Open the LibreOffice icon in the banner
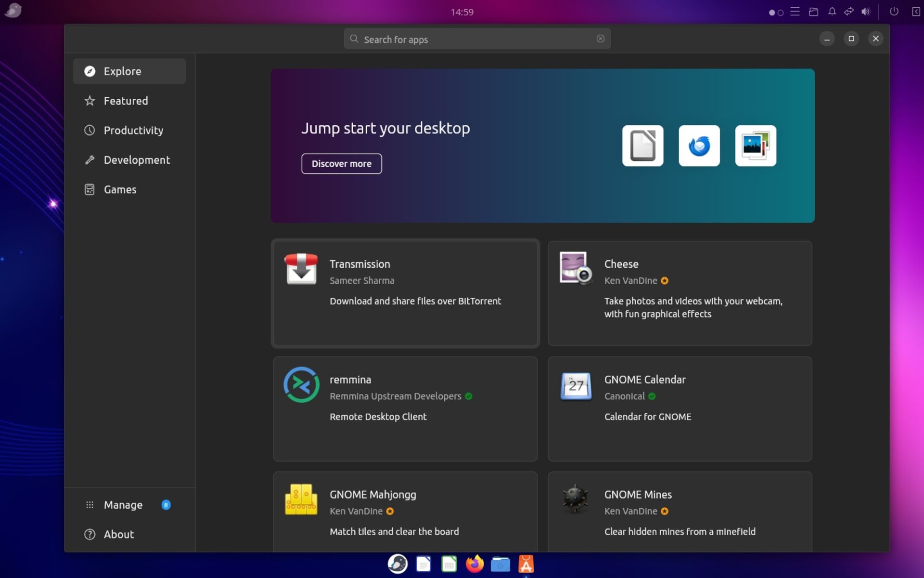This screenshot has width=924, height=578. (642, 145)
